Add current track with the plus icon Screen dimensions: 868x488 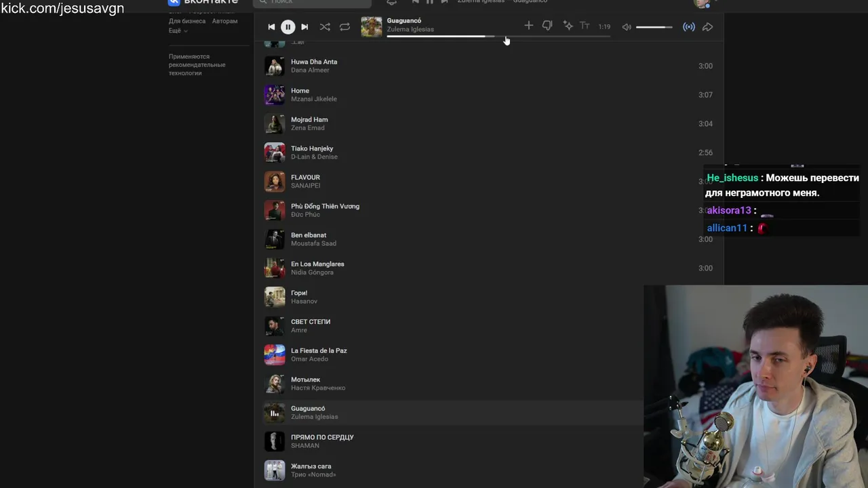pos(528,26)
